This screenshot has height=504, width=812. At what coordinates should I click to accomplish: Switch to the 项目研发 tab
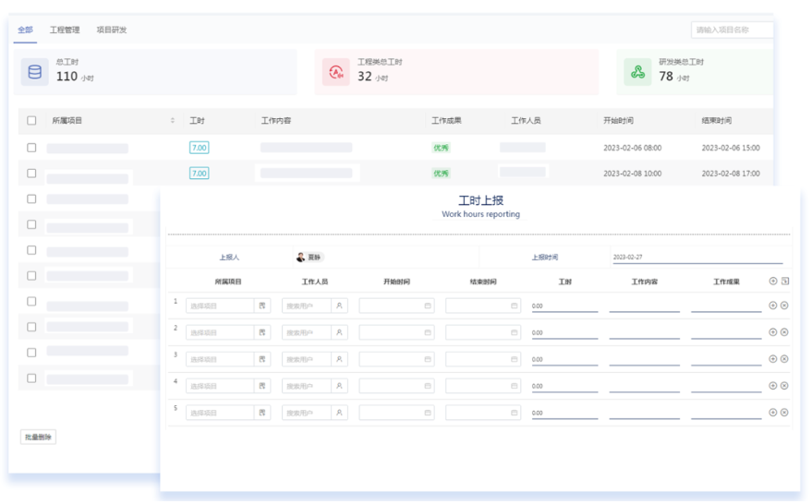point(112,30)
